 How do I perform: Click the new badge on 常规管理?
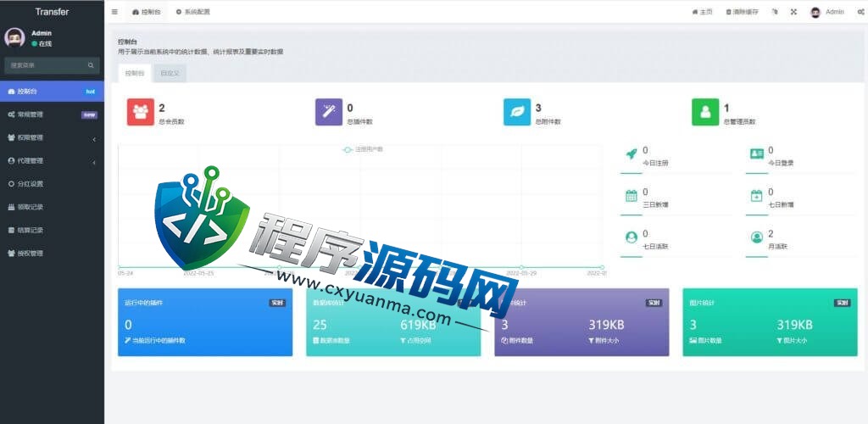89,115
